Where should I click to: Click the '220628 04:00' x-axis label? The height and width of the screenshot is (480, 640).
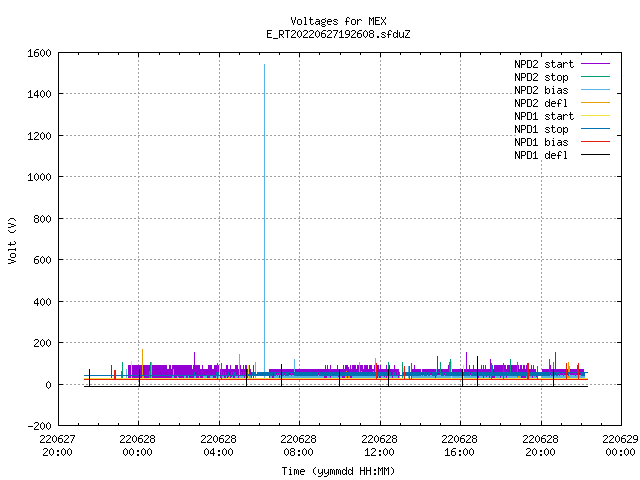tap(218, 446)
